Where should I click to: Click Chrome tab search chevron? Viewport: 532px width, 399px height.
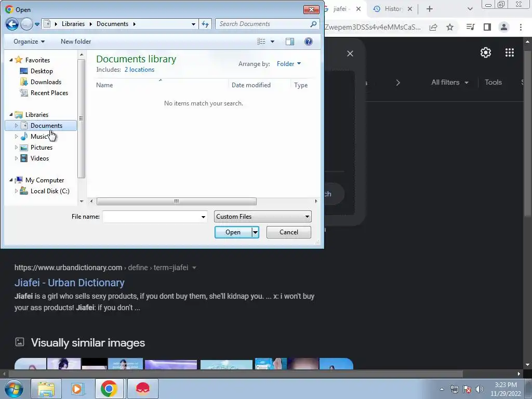(x=470, y=9)
